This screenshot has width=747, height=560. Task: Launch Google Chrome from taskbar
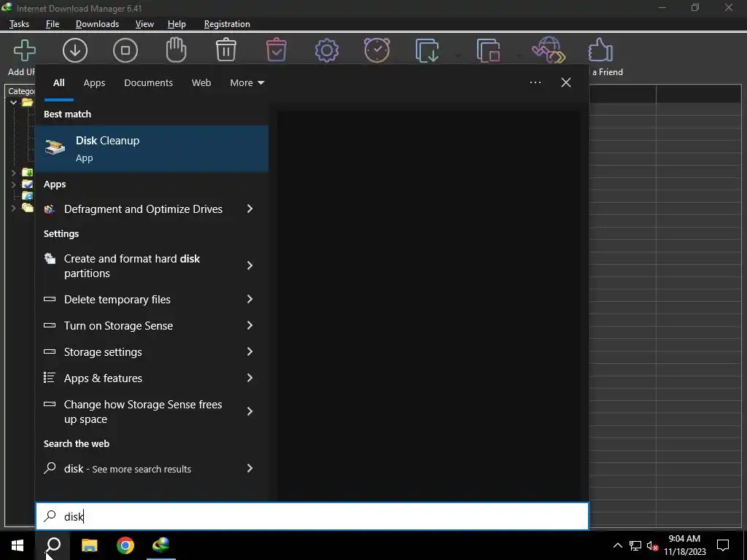click(x=125, y=545)
